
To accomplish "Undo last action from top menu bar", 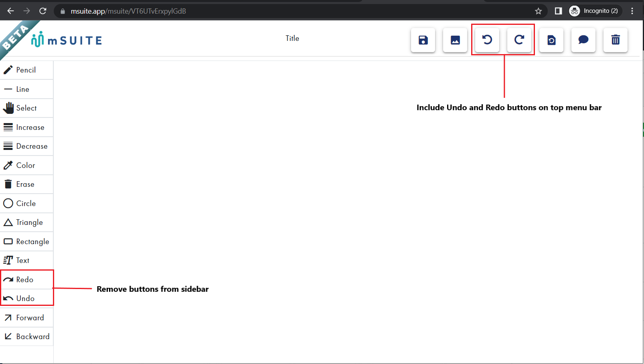I will 486,40.
